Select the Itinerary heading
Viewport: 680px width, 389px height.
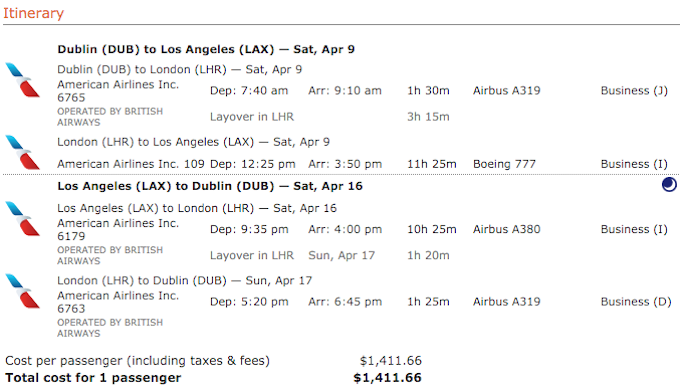click(x=33, y=13)
